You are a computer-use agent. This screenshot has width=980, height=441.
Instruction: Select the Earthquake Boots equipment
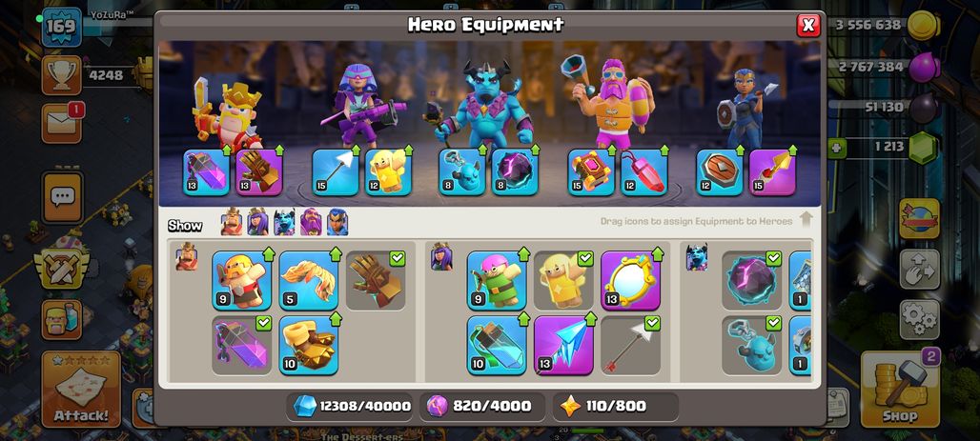(x=309, y=346)
